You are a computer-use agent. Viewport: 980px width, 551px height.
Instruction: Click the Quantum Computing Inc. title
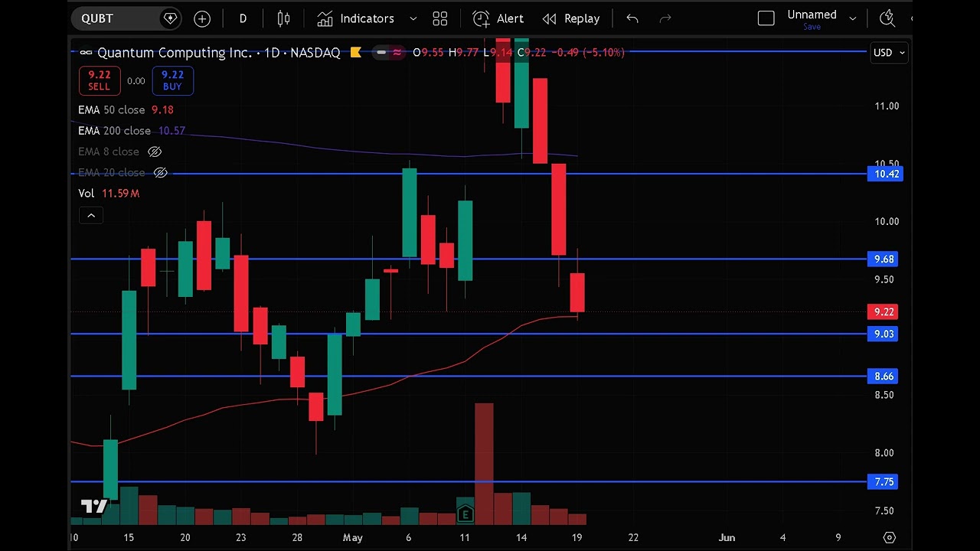tap(175, 53)
